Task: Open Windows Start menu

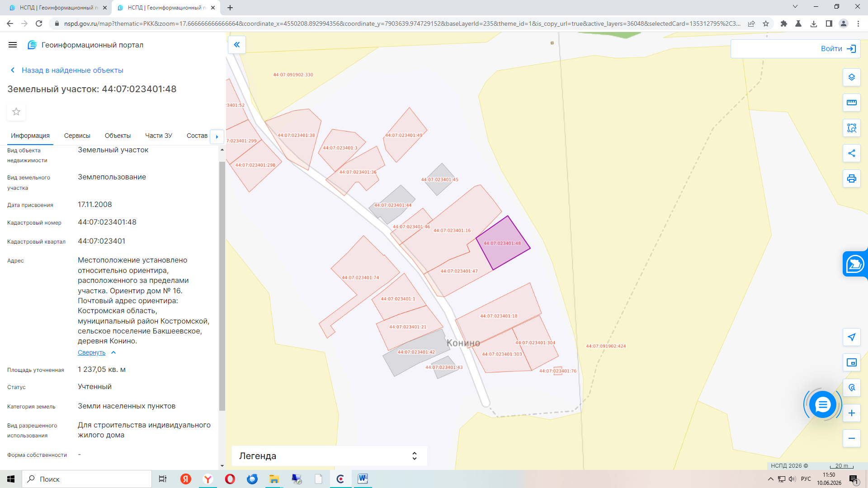Action: click(x=11, y=479)
